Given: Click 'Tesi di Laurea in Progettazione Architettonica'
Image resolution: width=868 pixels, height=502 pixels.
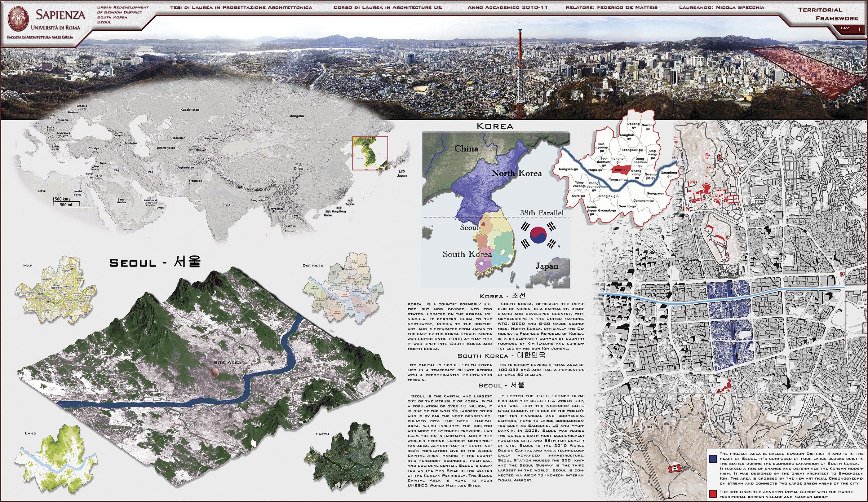Looking at the screenshot, I should [241, 7].
